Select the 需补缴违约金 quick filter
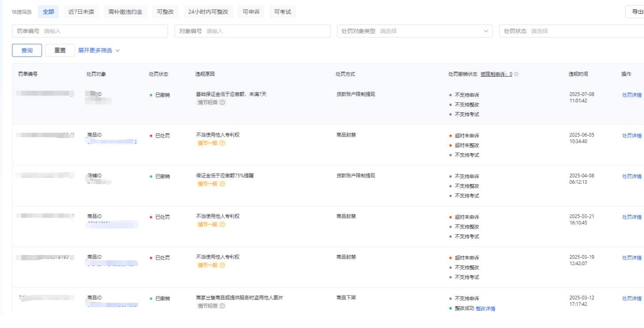 click(125, 12)
